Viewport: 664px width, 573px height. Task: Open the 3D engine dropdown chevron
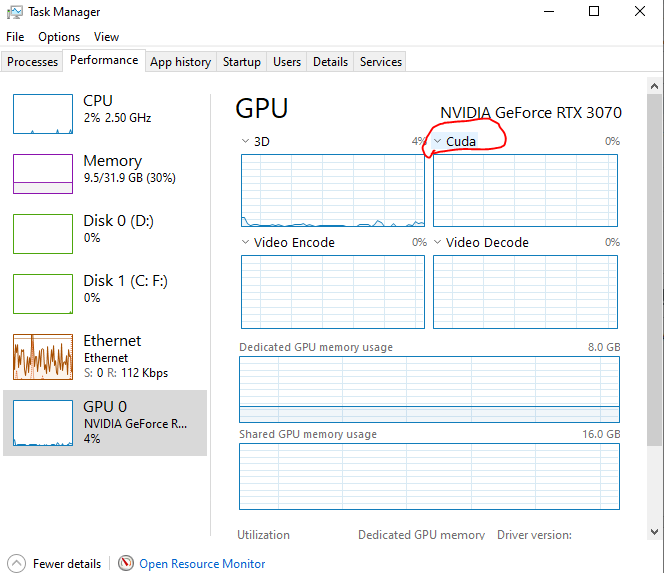[245, 141]
